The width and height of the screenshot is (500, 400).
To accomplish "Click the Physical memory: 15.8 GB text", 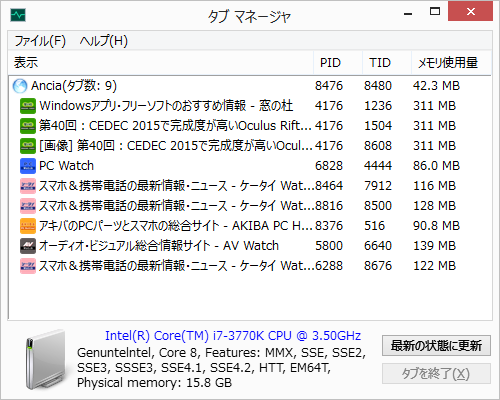I will point(154,383).
